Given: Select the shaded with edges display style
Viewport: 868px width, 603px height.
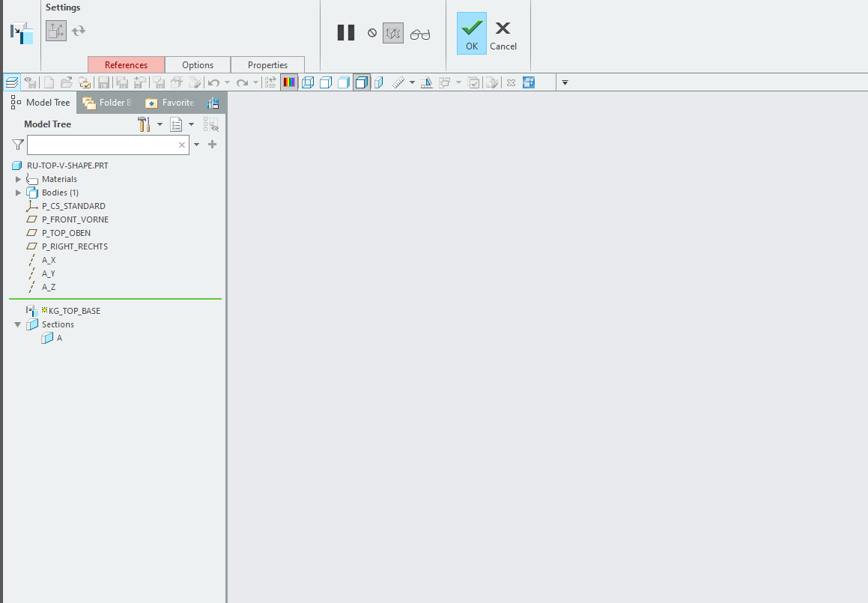Looking at the screenshot, I should 362,82.
